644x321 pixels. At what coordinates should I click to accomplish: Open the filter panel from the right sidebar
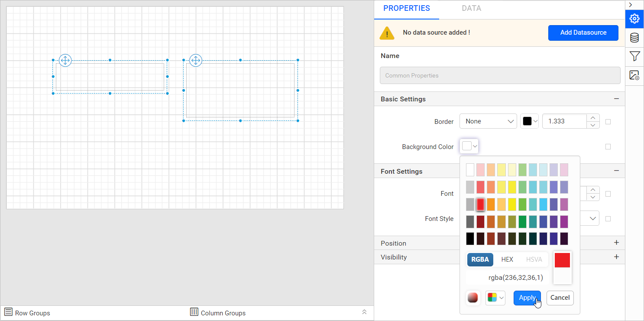(x=634, y=56)
